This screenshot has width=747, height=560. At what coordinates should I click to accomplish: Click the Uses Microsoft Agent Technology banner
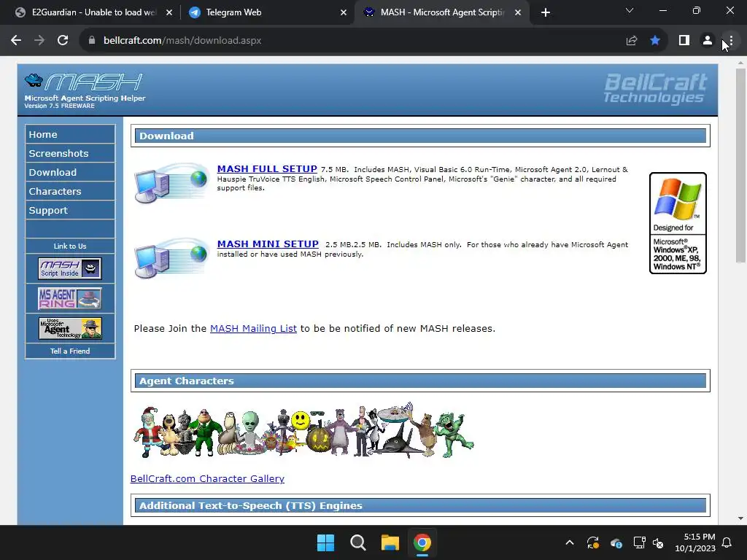click(x=70, y=329)
